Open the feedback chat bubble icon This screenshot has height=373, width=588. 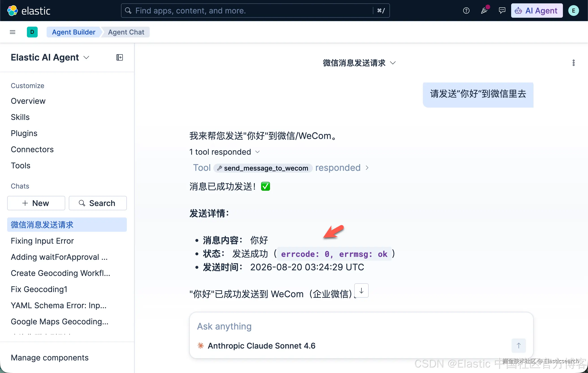click(x=502, y=11)
